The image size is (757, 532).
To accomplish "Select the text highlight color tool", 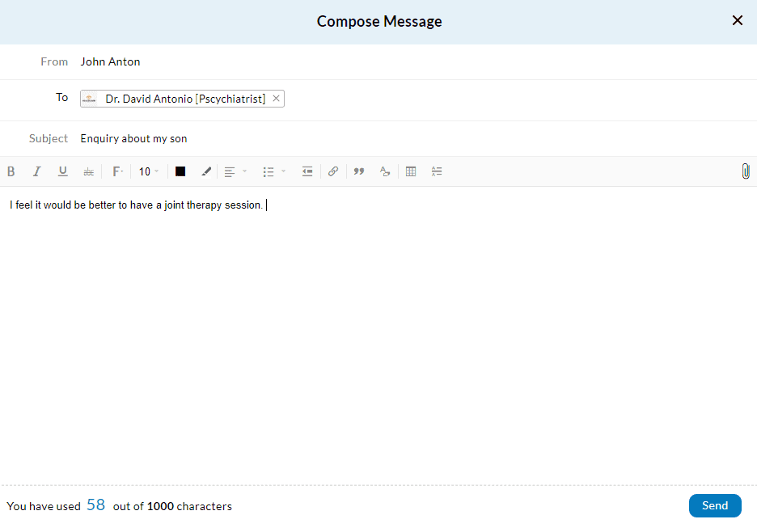I will pyautogui.click(x=206, y=171).
